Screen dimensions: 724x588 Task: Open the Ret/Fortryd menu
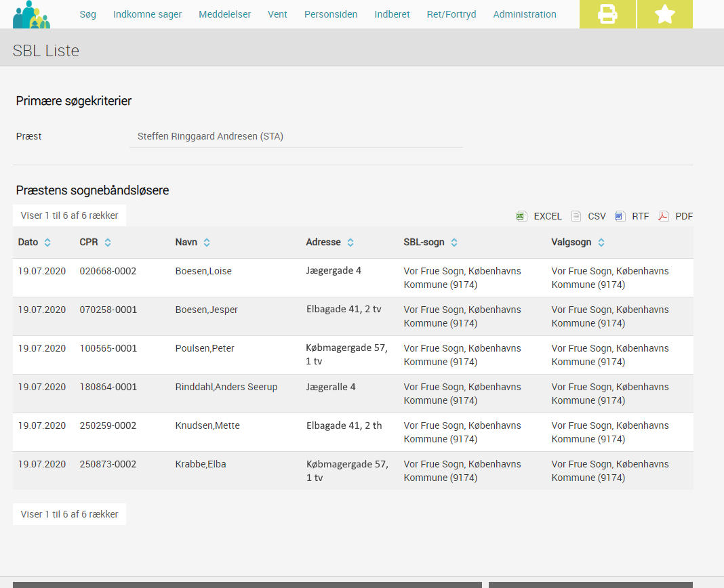451,14
